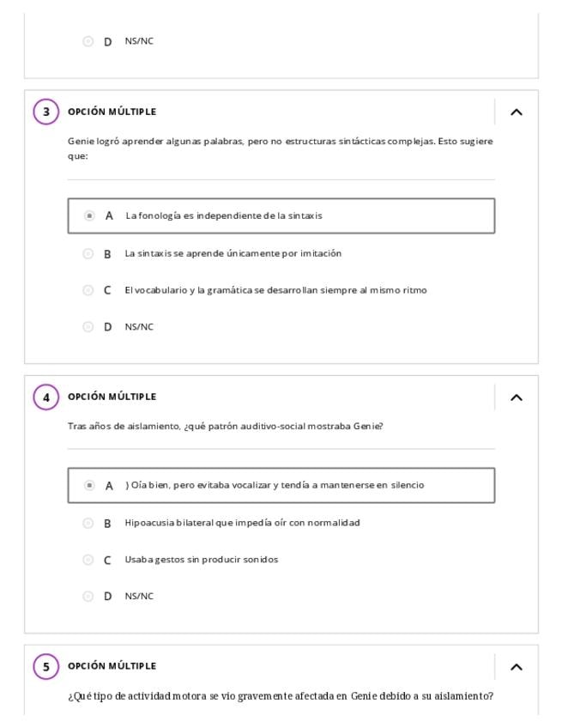This screenshot has width=562, height=728.
Task: Pick NS/NC radio in question 3
Action: coord(88,327)
